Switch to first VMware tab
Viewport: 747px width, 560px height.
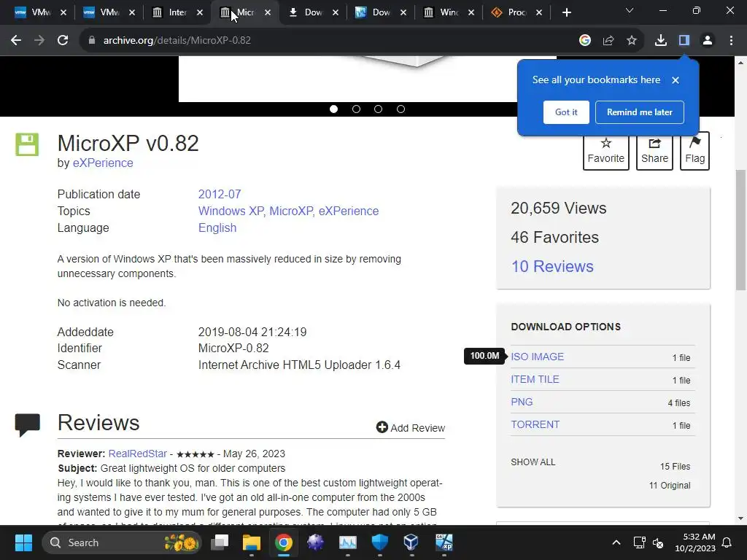41,13
